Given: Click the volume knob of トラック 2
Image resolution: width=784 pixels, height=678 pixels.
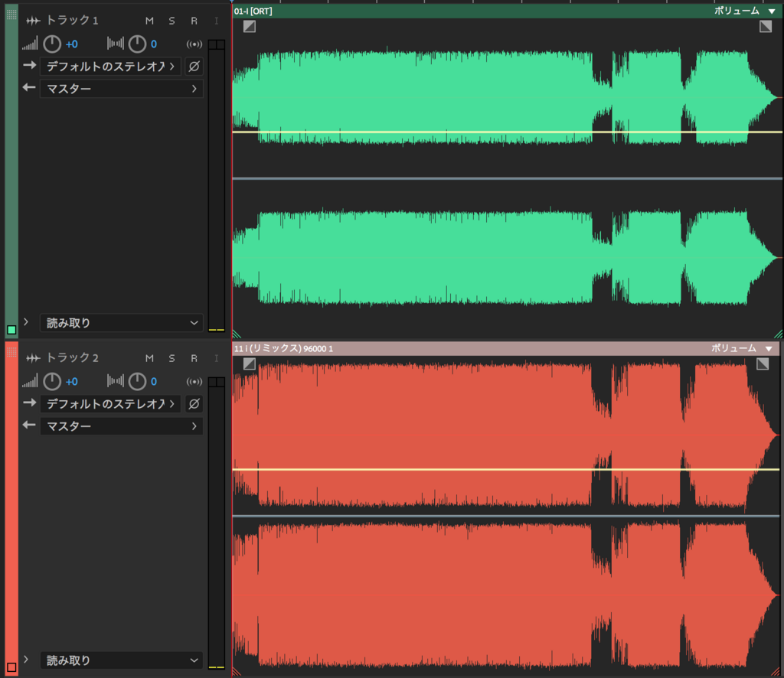Looking at the screenshot, I should pos(52,382).
